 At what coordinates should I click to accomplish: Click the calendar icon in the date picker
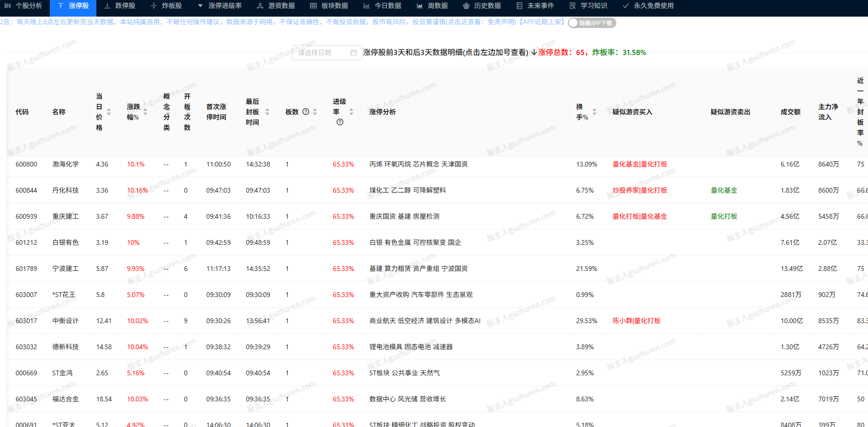[354, 53]
